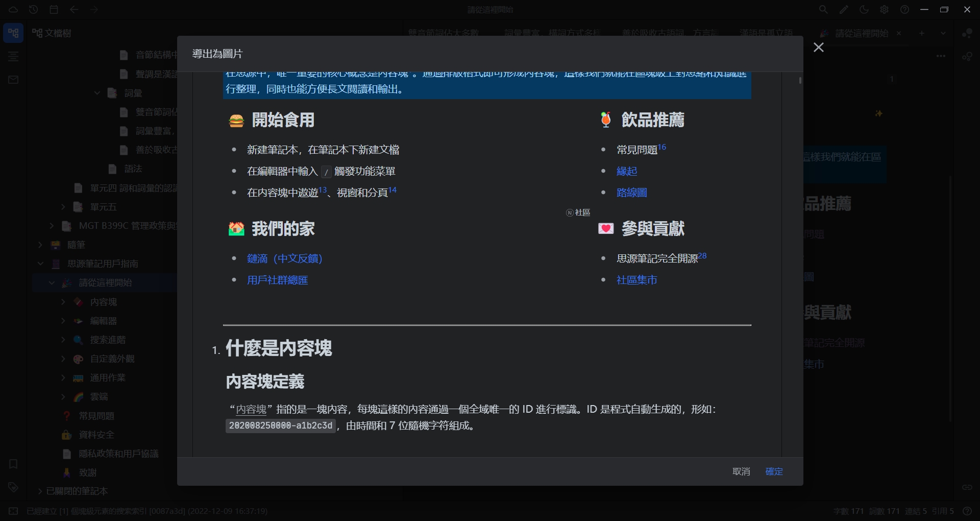This screenshot has width=980, height=521.
Task: Click the 取消 cancel button
Action: click(741, 471)
